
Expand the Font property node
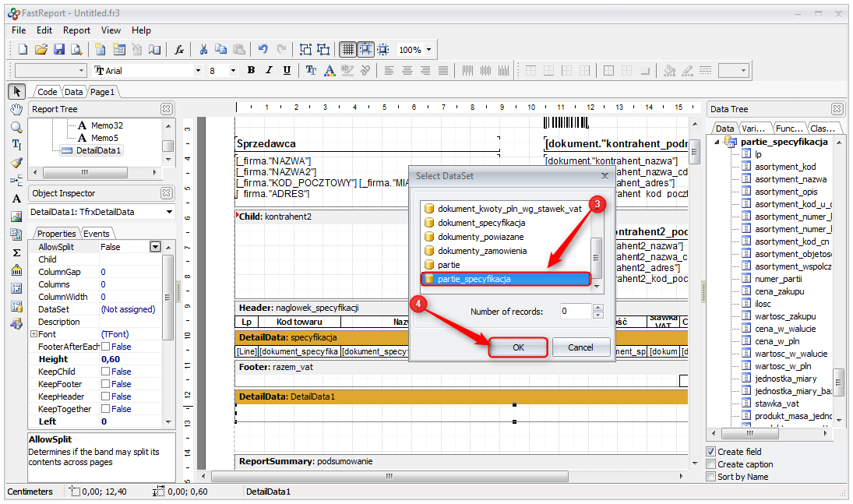pyautogui.click(x=33, y=334)
